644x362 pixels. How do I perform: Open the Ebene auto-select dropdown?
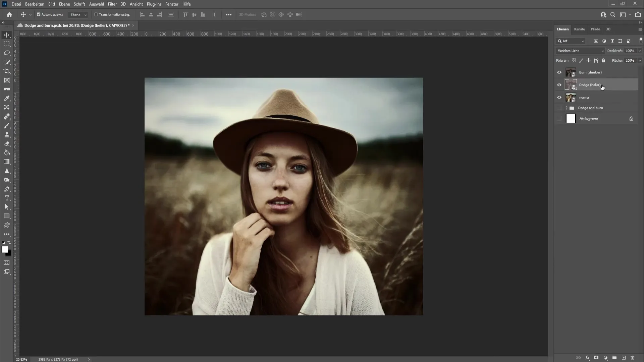[x=78, y=15]
